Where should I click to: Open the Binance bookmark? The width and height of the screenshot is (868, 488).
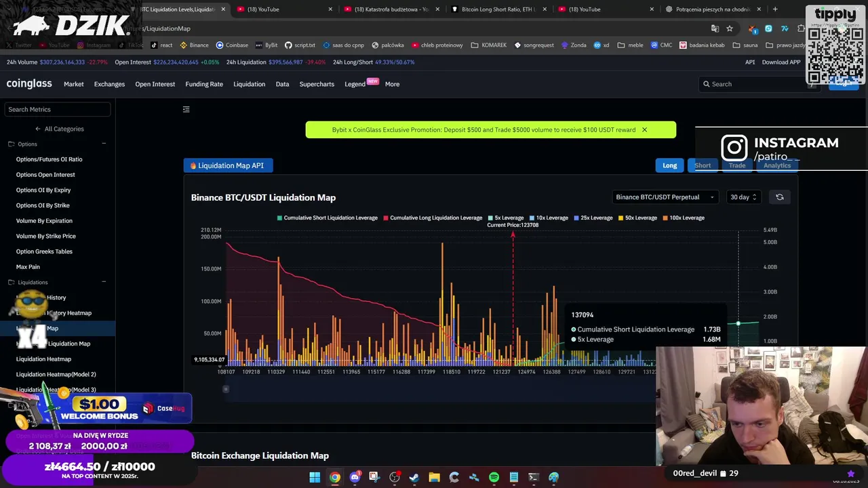[x=194, y=45]
